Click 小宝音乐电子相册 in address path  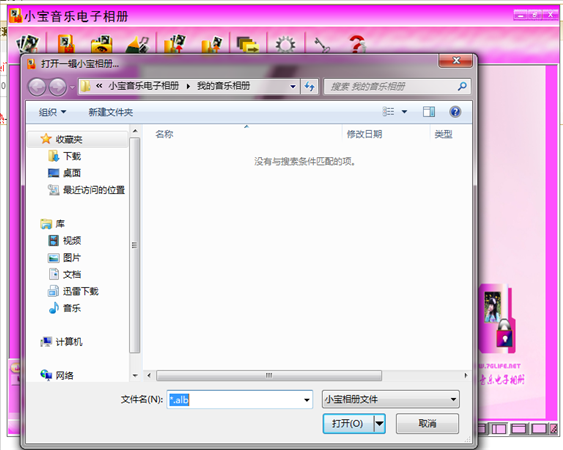[x=144, y=86]
